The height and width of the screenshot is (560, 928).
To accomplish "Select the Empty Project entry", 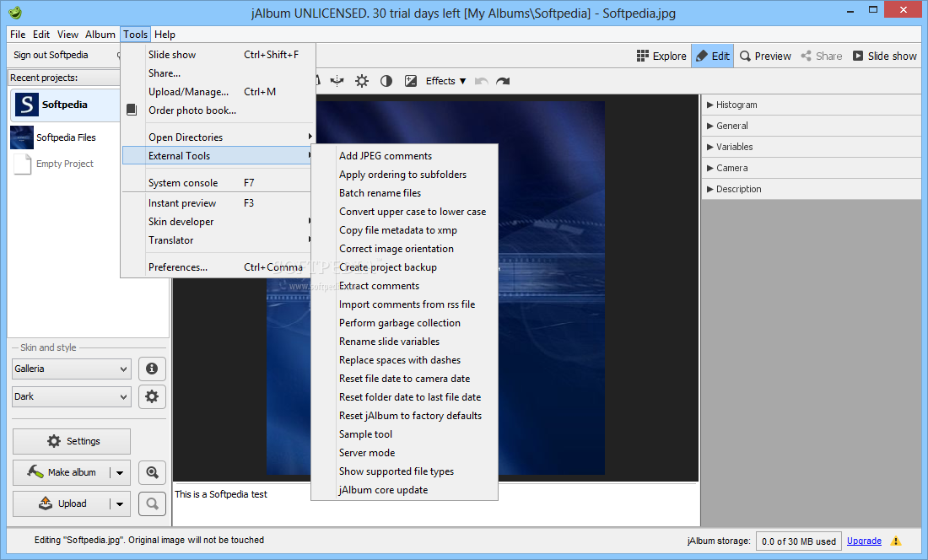I will click(x=65, y=164).
